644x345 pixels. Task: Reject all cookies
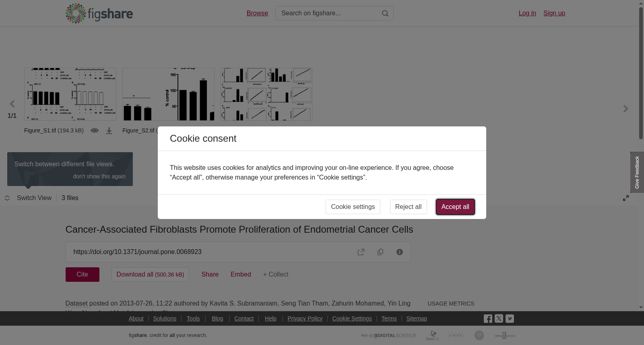pyautogui.click(x=408, y=207)
